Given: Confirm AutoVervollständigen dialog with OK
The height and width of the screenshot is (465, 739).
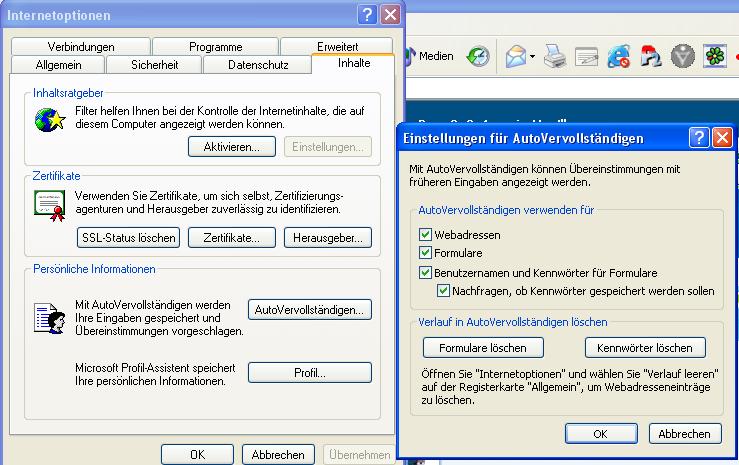Looking at the screenshot, I should coord(601,433).
